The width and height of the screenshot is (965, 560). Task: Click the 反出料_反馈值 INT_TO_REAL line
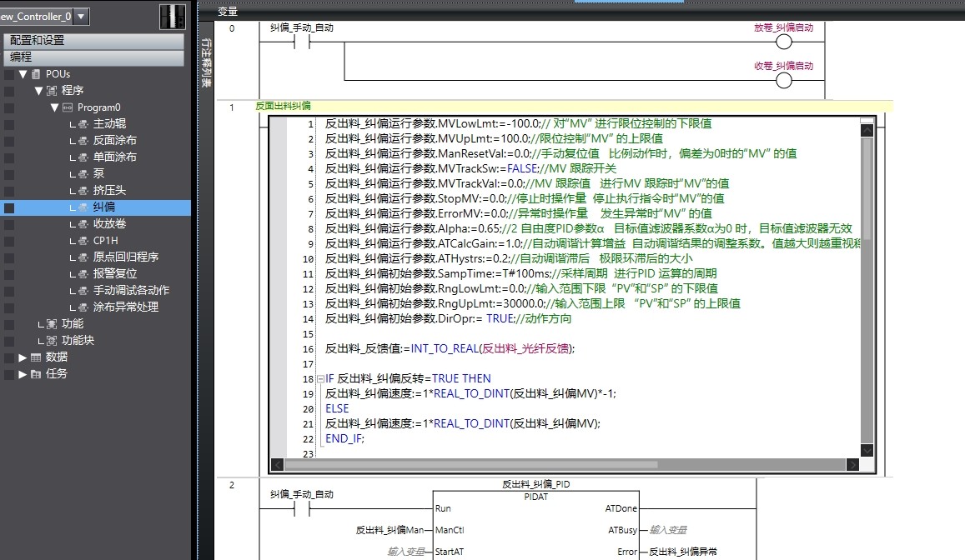[x=450, y=348]
